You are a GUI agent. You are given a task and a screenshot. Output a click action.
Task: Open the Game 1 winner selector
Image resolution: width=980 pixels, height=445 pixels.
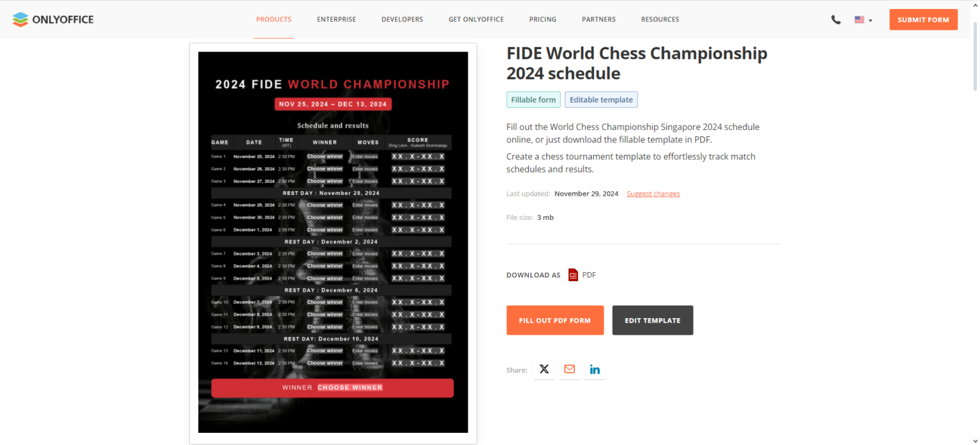point(325,156)
